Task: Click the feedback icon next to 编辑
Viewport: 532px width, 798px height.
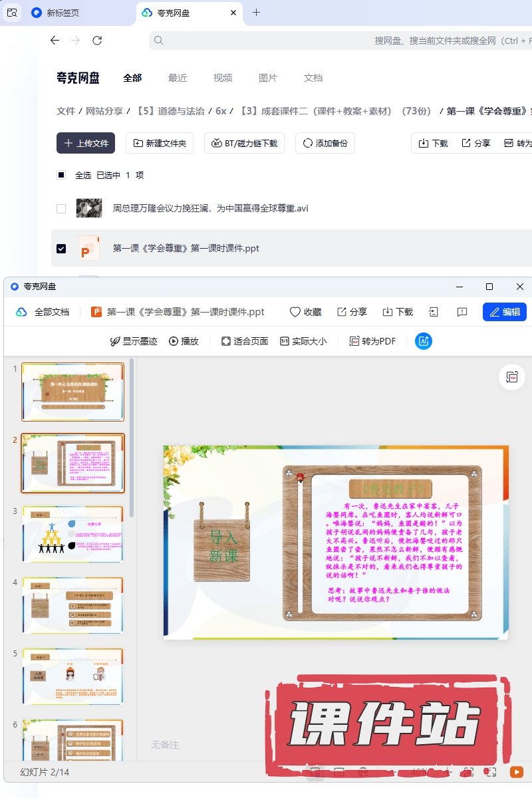Action: [462, 312]
